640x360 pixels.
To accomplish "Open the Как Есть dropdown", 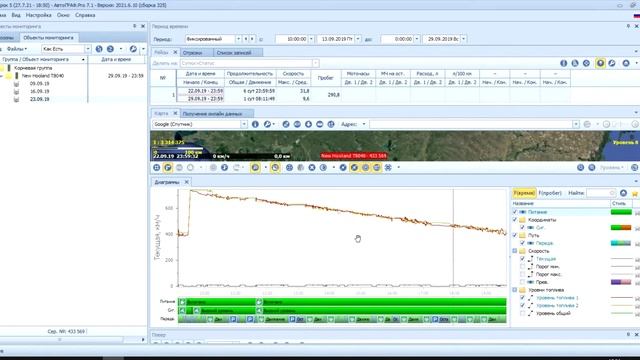I will 88,49.
